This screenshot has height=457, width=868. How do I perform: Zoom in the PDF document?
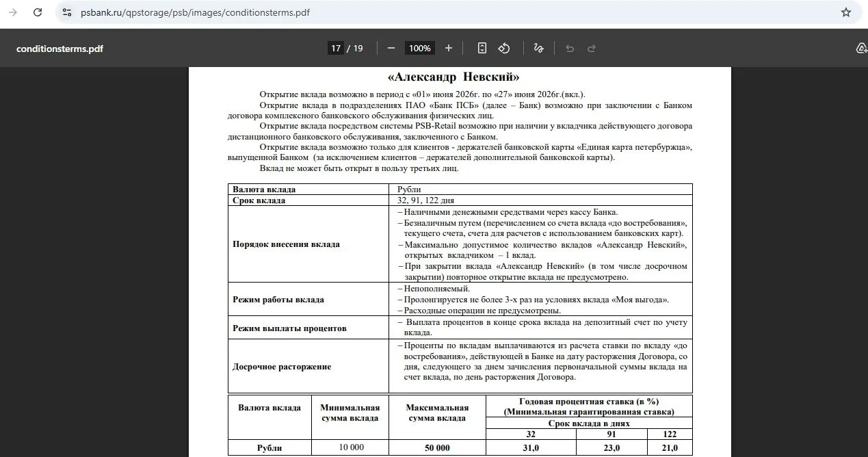tap(449, 48)
